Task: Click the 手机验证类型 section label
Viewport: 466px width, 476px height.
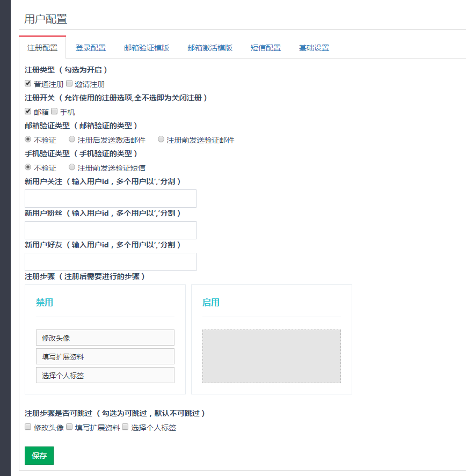Action: (x=47, y=153)
